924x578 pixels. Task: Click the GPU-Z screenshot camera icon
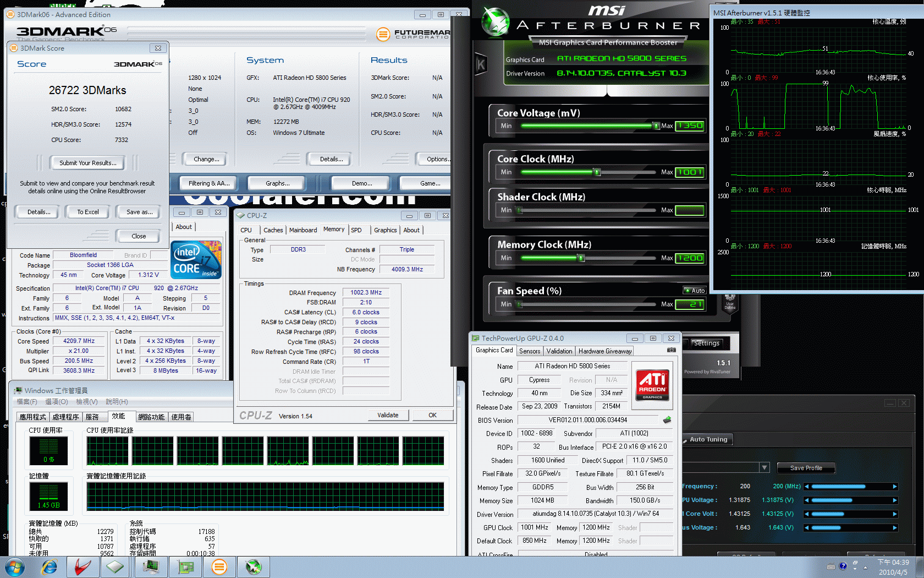671,350
